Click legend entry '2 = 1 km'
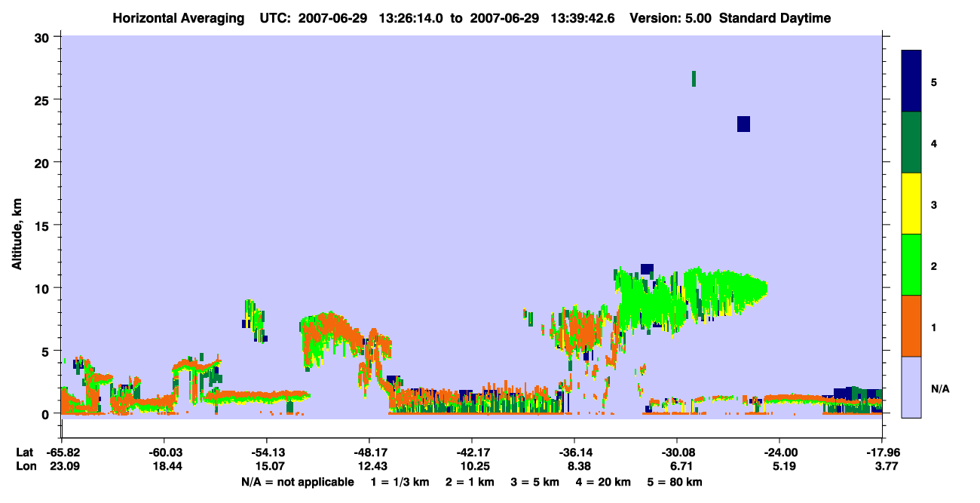980x503 pixels. 470,482
